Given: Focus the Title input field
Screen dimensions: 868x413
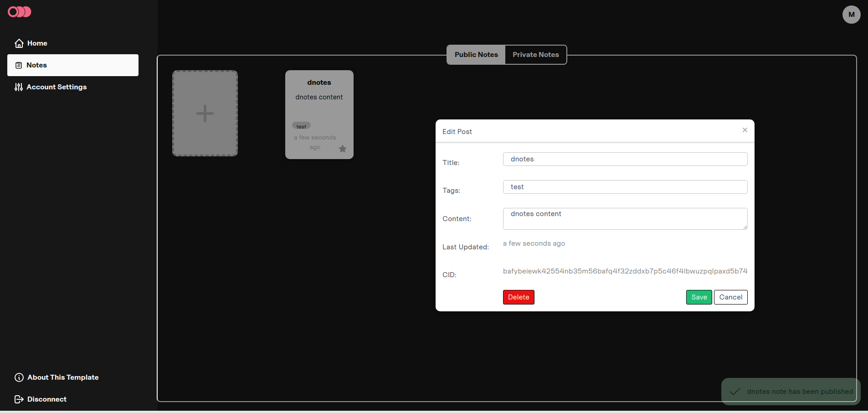Looking at the screenshot, I should 625,159.
